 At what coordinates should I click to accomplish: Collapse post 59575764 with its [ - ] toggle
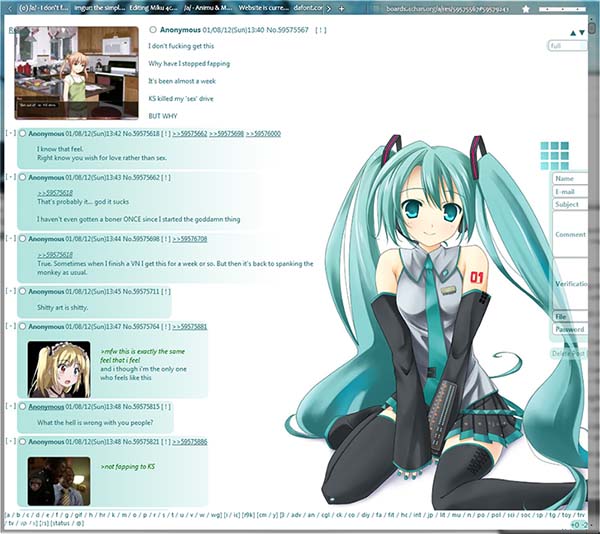[x=11, y=326]
